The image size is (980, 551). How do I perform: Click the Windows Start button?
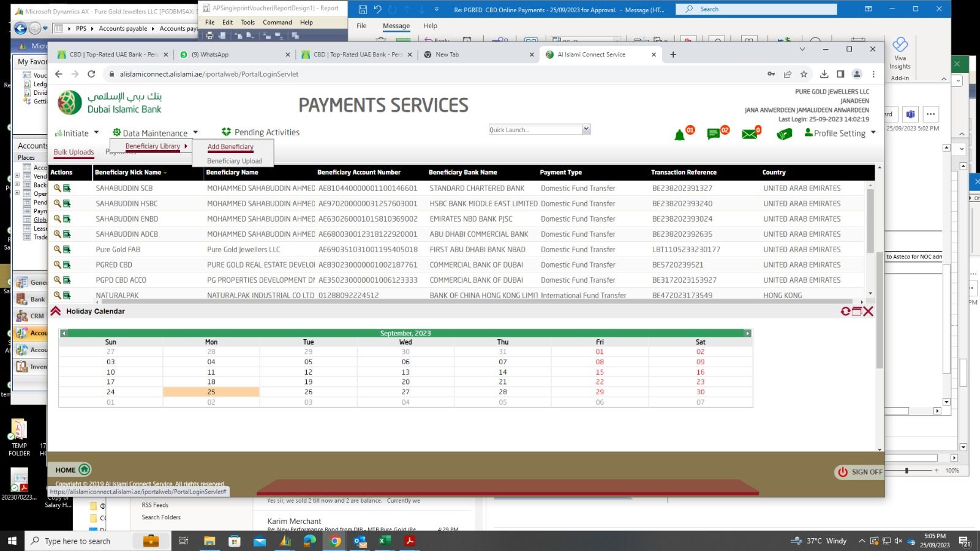(x=12, y=541)
